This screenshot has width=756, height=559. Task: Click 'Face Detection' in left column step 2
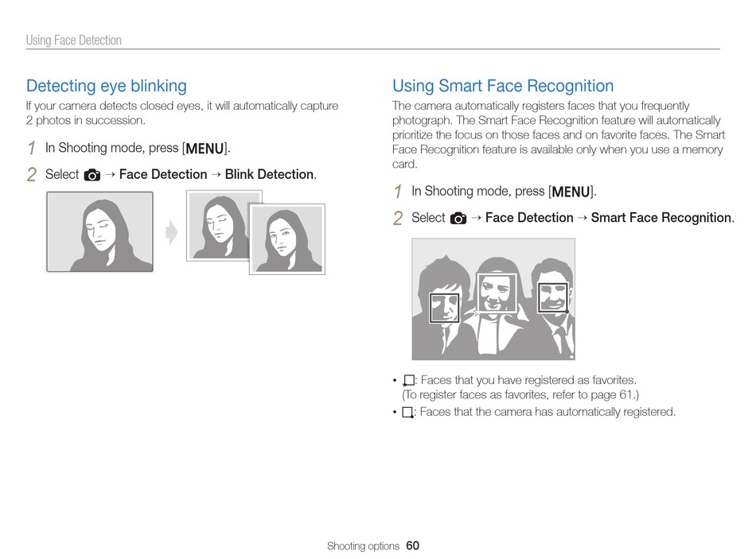[x=163, y=174]
